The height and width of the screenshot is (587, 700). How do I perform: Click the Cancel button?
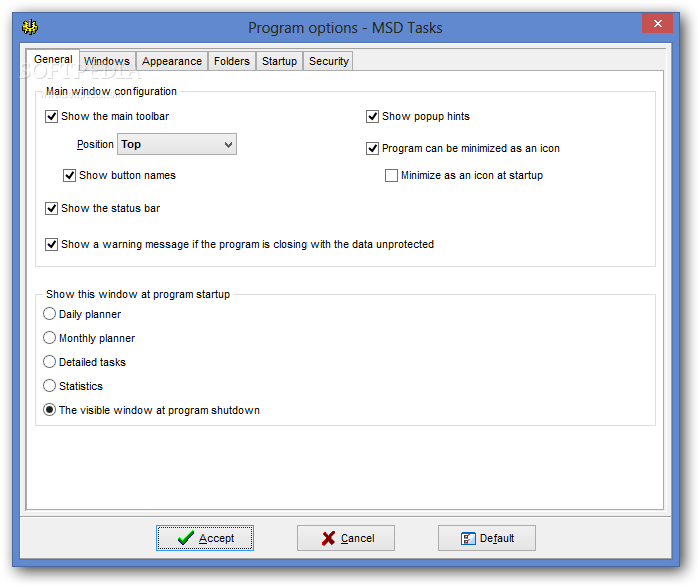pos(346,538)
